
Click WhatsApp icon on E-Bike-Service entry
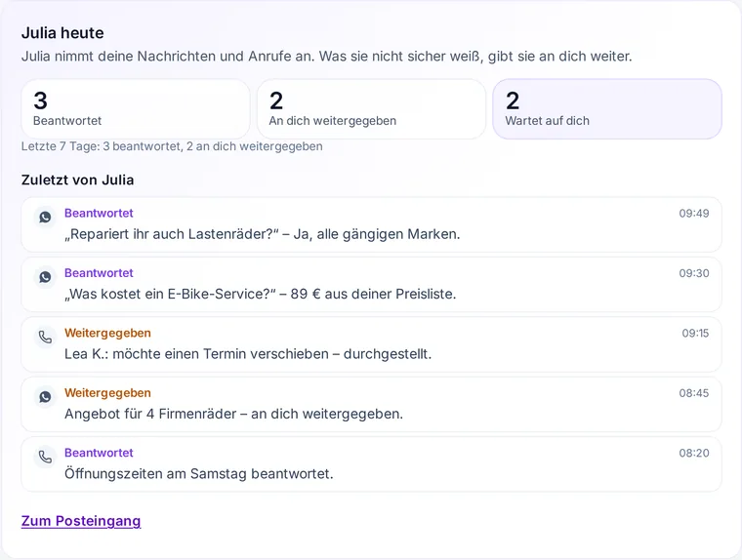point(45,277)
